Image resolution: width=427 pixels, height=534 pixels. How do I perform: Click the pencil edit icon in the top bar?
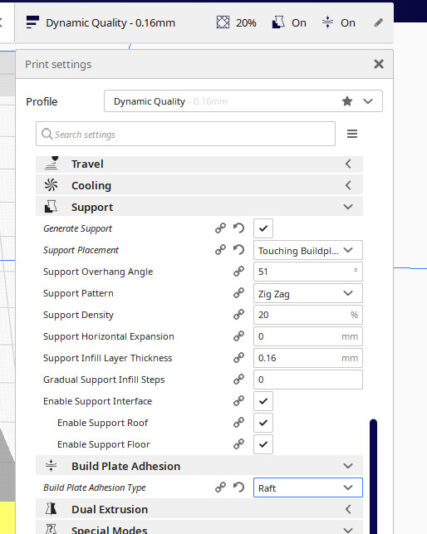point(378,23)
